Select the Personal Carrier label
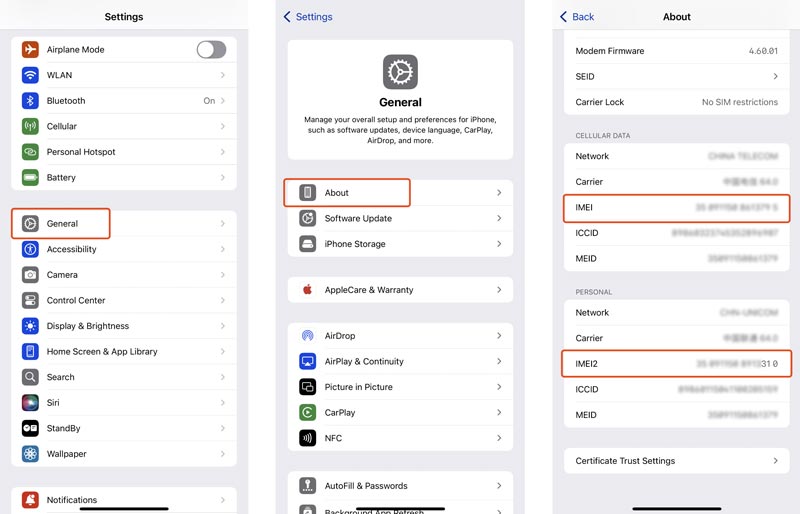 (589, 338)
